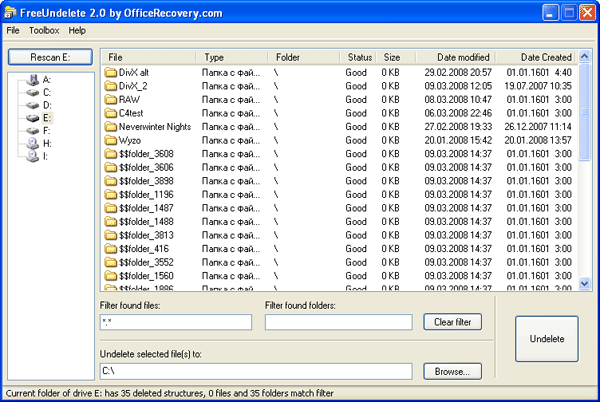Select the D: label in drive tree
This screenshot has width=600, height=402.
pyautogui.click(x=47, y=105)
